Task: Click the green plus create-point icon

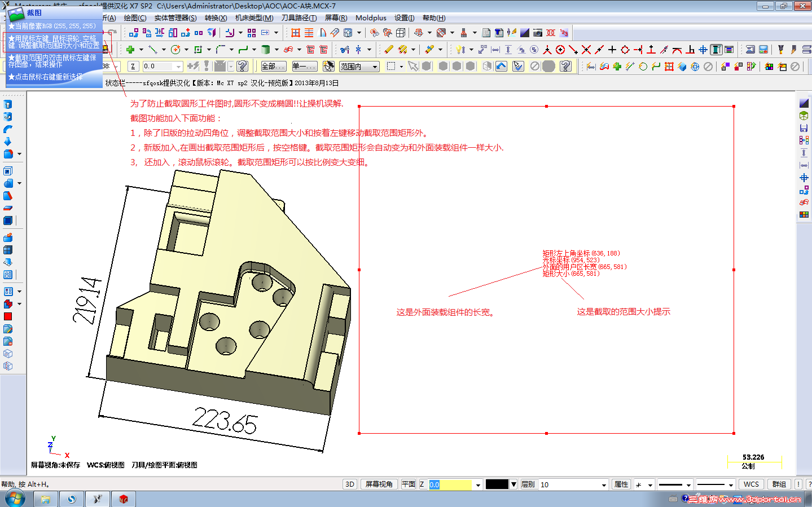Action: coord(130,50)
